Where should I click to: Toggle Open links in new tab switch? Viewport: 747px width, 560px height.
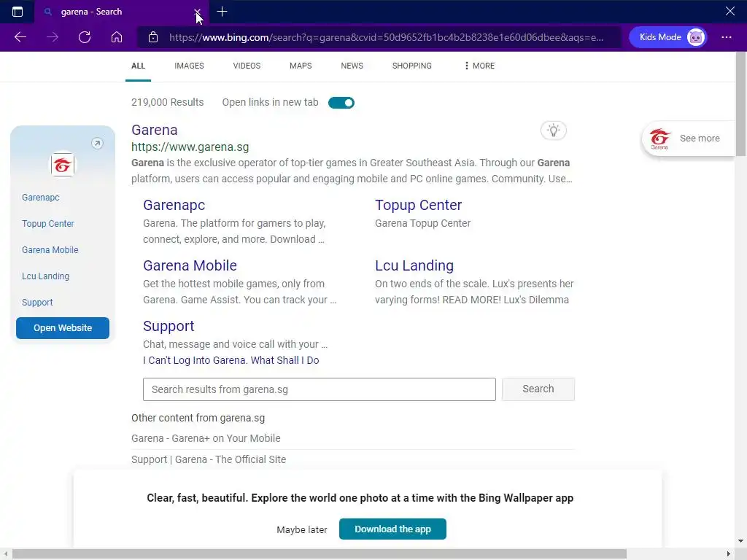pos(341,102)
